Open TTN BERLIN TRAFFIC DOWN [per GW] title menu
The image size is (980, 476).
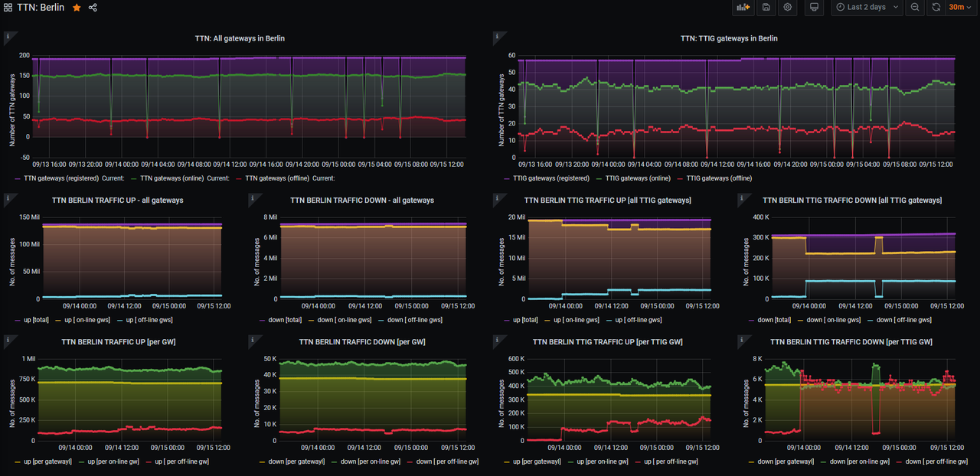pyautogui.click(x=362, y=342)
